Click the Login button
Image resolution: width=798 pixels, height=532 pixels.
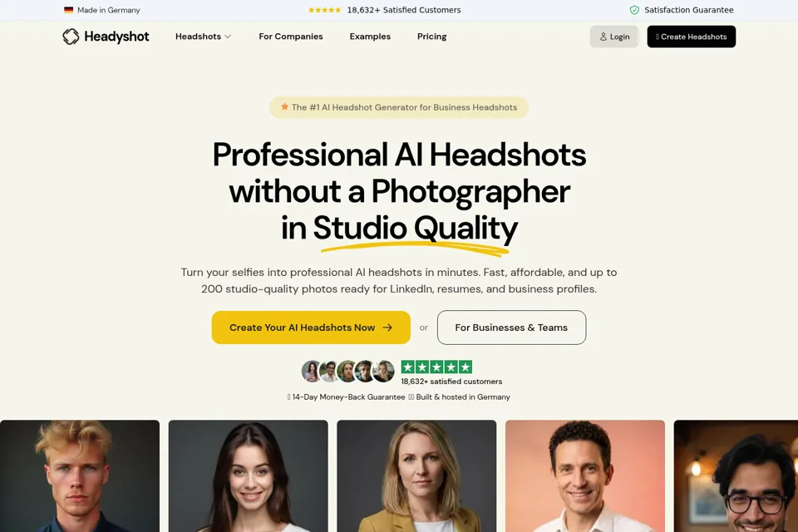(614, 37)
